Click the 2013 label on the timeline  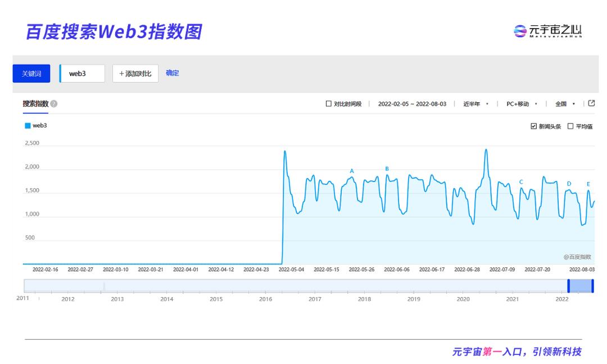pos(117,299)
